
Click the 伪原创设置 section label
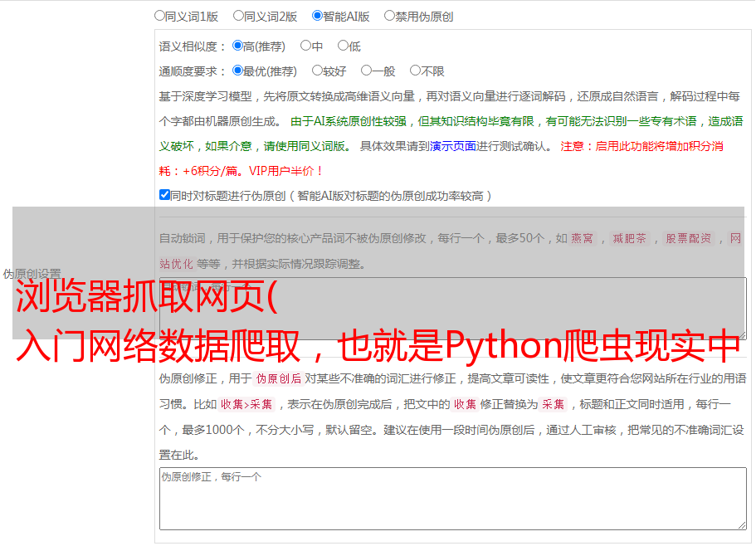pos(32,274)
